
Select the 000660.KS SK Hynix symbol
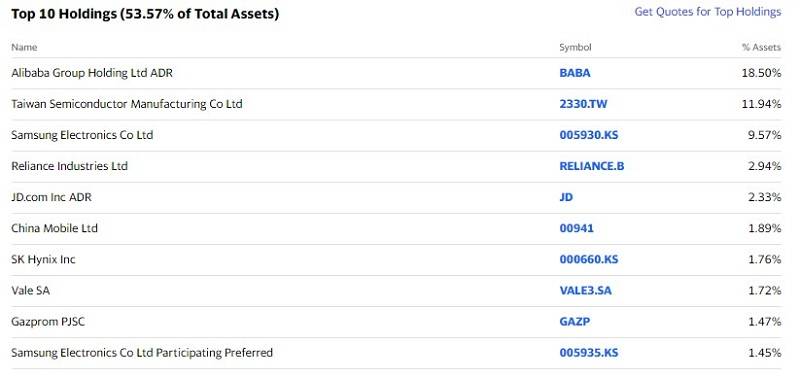[x=589, y=259]
